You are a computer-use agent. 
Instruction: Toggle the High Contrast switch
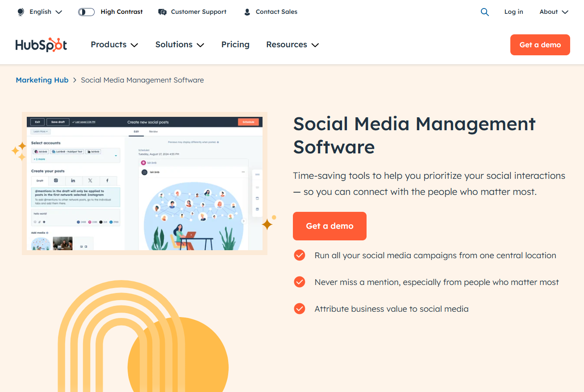coord(86,12)
